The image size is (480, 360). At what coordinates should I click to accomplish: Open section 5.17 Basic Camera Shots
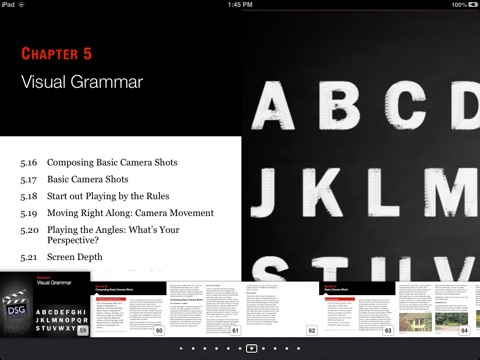(74, 179)
